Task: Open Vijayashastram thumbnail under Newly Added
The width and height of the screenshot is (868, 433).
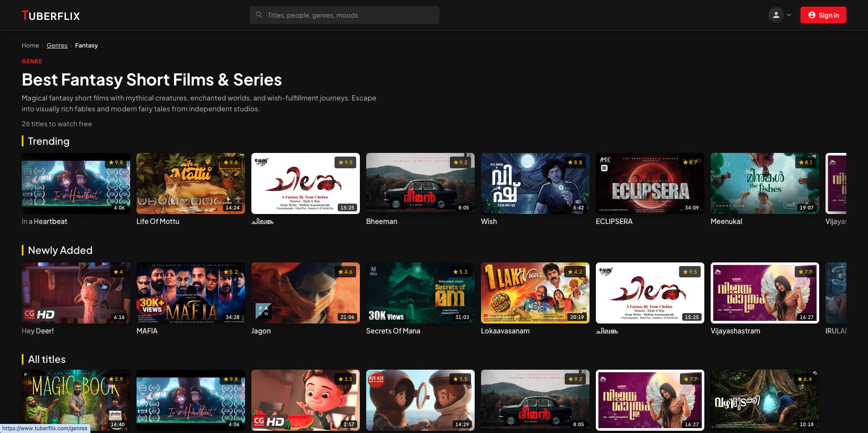Action: (765, 293)
